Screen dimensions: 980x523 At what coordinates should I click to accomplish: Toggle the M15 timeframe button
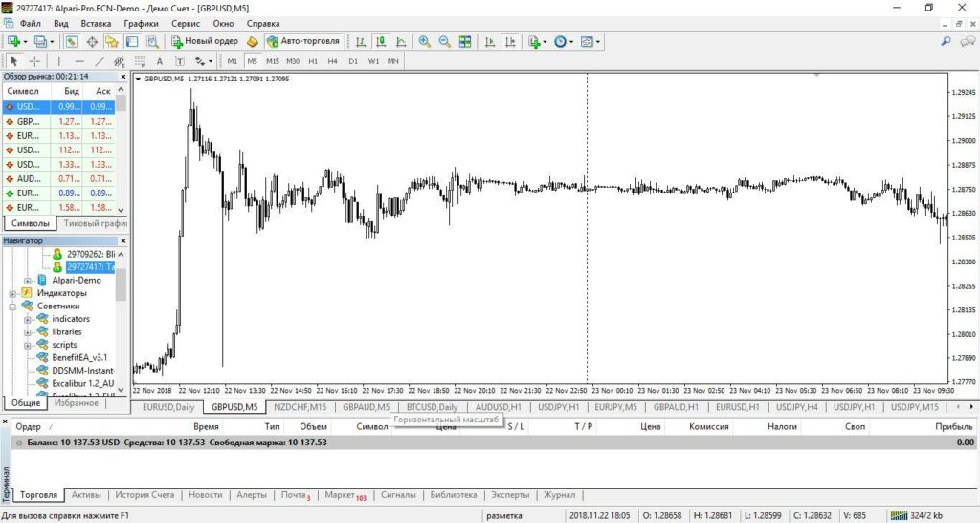273,61
